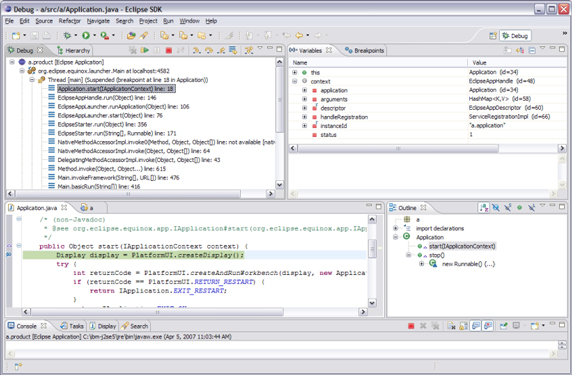Expand import declarations in Outline
The width and height of the screenshot is (572, 375).
396,228
